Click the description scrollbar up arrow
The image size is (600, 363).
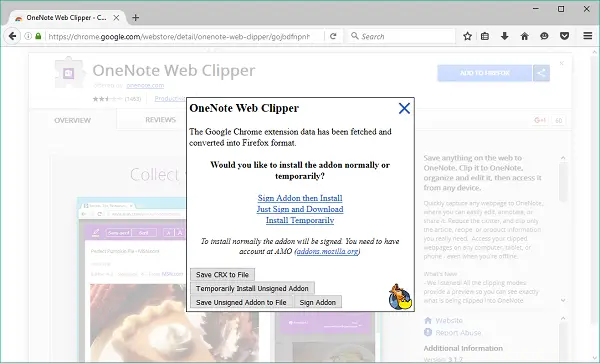click(x=563, y=158)
